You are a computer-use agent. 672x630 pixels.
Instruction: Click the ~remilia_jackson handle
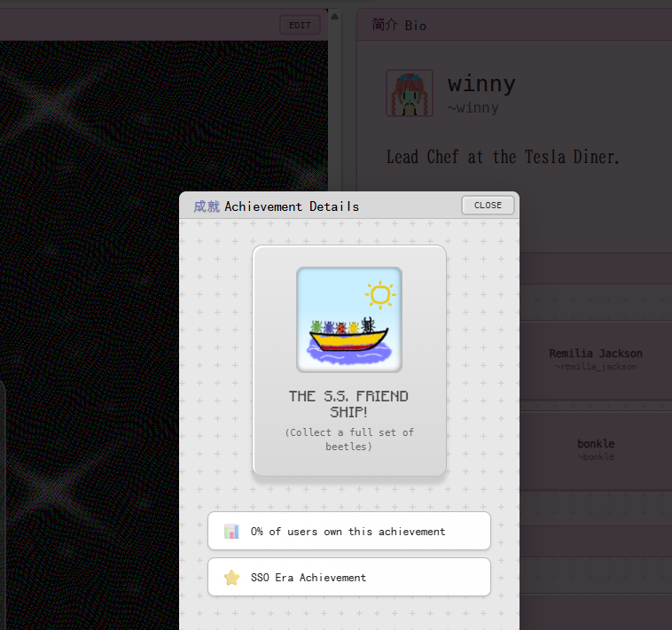tap(596, 367)
